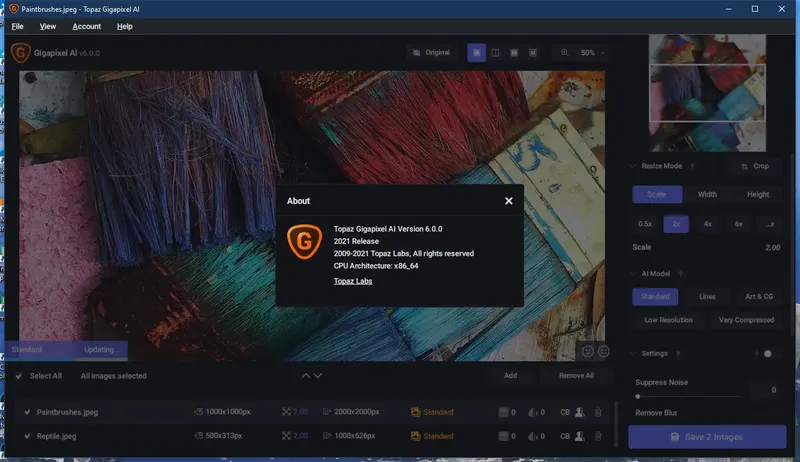800x462 pixels.
Task: Open the Account menu
Action: [87, 27]
